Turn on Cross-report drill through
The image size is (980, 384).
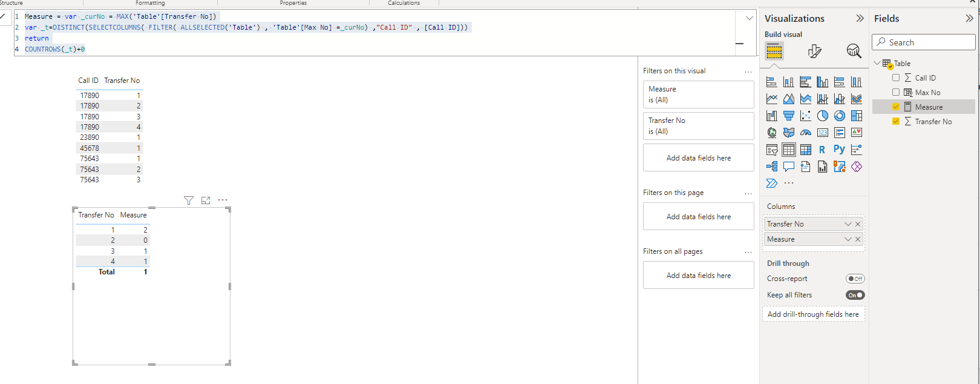pyautogui.click(x=855, y=279)
